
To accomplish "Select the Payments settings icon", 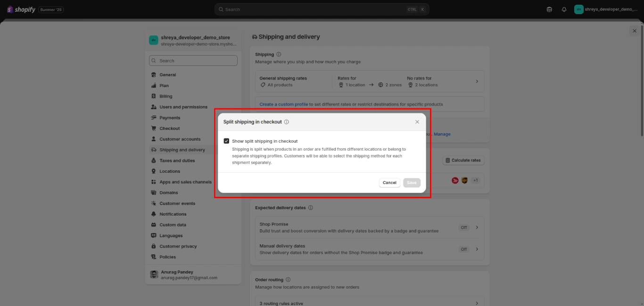I will (154, 117).
